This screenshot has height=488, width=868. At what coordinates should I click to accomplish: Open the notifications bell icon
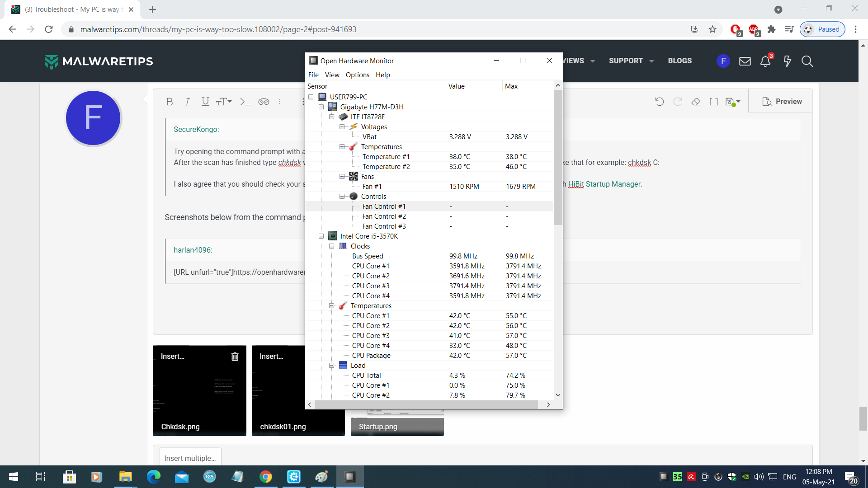765,61
